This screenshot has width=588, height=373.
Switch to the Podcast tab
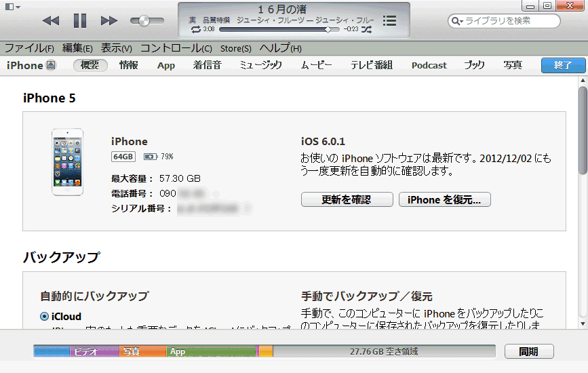click(x=429, y=66)
